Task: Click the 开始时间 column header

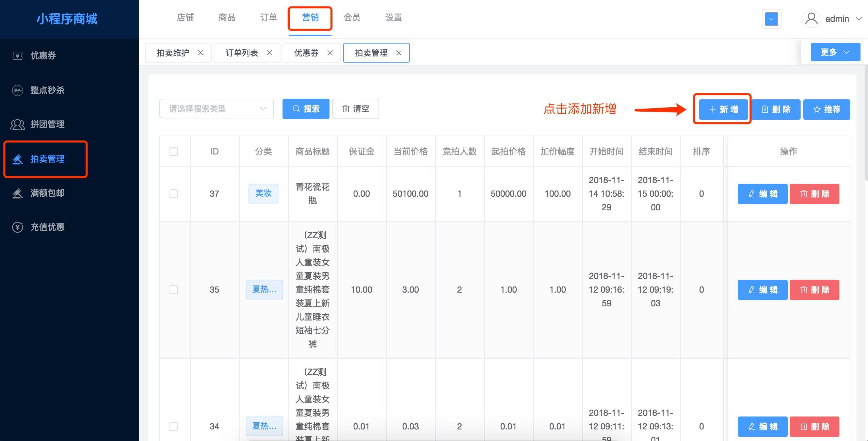Action: (x=607, y=151)
